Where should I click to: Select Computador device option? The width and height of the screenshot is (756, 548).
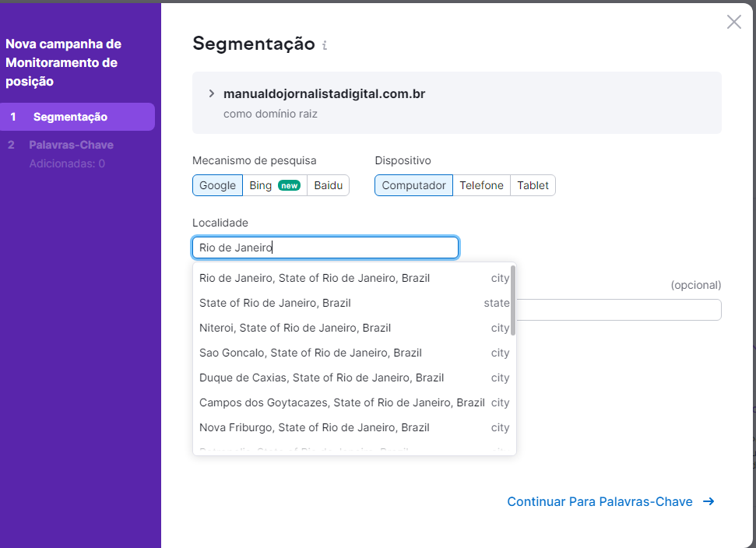[413, 185]
